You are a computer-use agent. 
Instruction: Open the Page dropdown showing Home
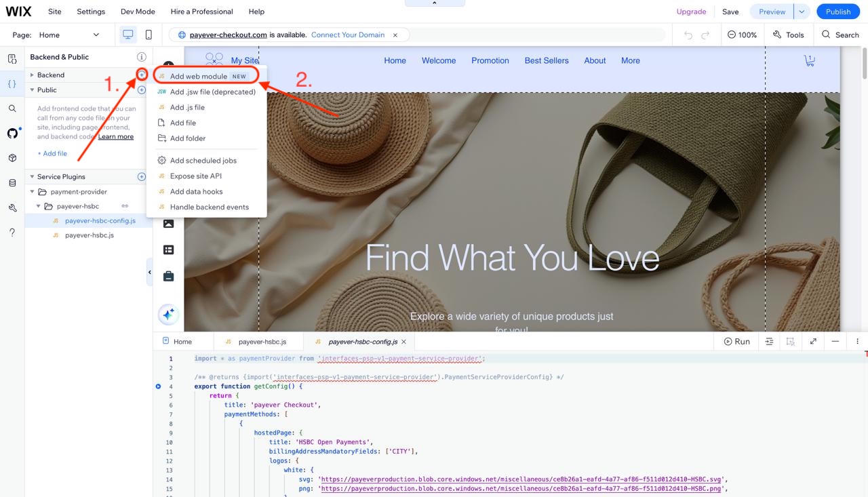tap(69, 35)
